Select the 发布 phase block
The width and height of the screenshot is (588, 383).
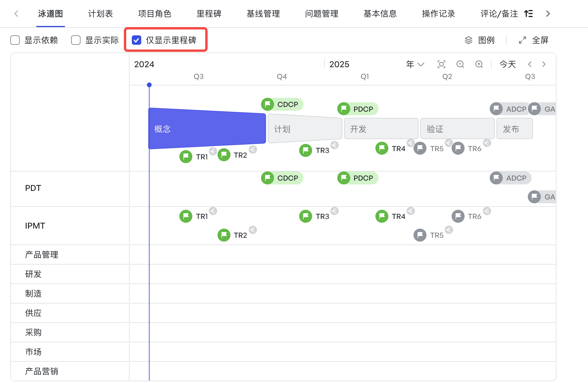tap(515, 128)
